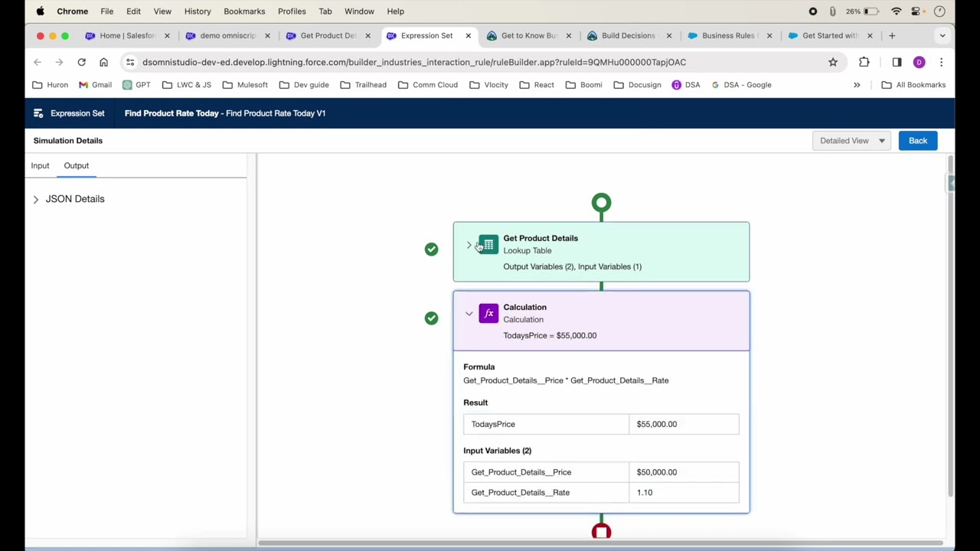Navigate back with browser back arrow
Image resolution: width=980 pixels, height=551 pixels.
(38, 62)
